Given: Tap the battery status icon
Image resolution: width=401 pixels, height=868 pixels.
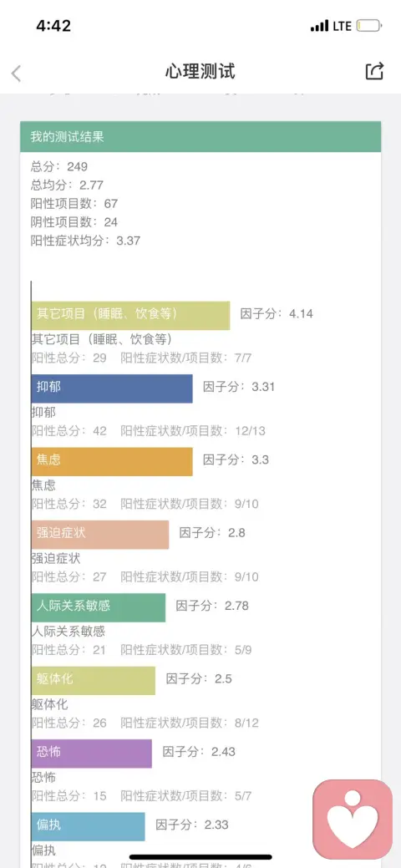Looking at the screenshot, I should pyautogui.click(x=369, y=26).
